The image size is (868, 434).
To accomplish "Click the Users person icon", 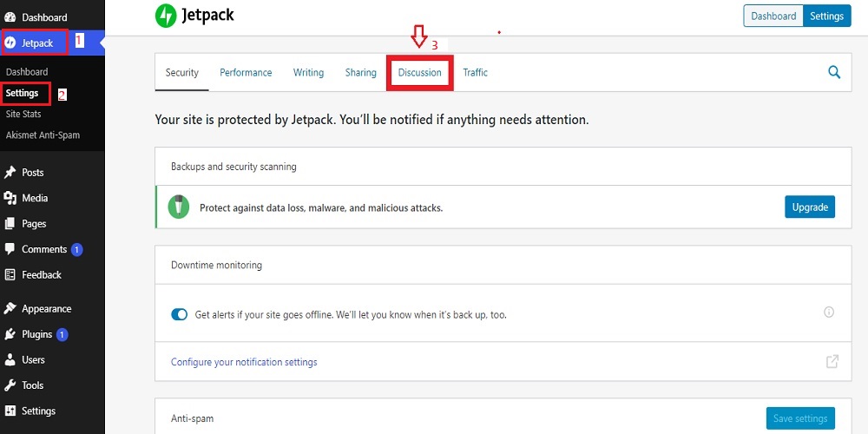I will pyautogui.click(x=10, y=359).
